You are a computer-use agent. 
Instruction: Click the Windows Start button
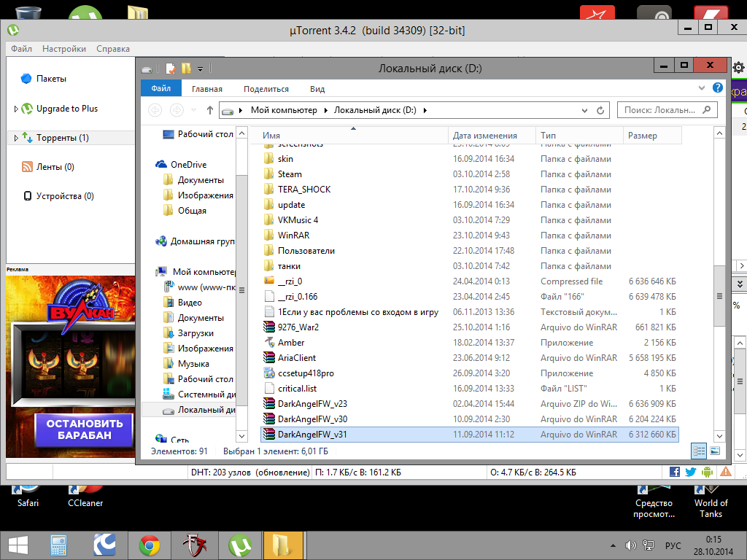click(18, 545)
